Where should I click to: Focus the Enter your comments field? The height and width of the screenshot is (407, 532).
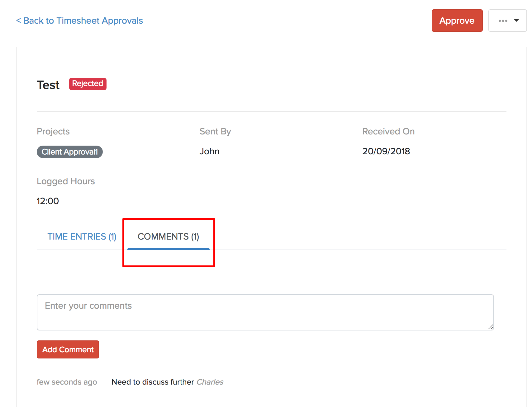[265, 312]
